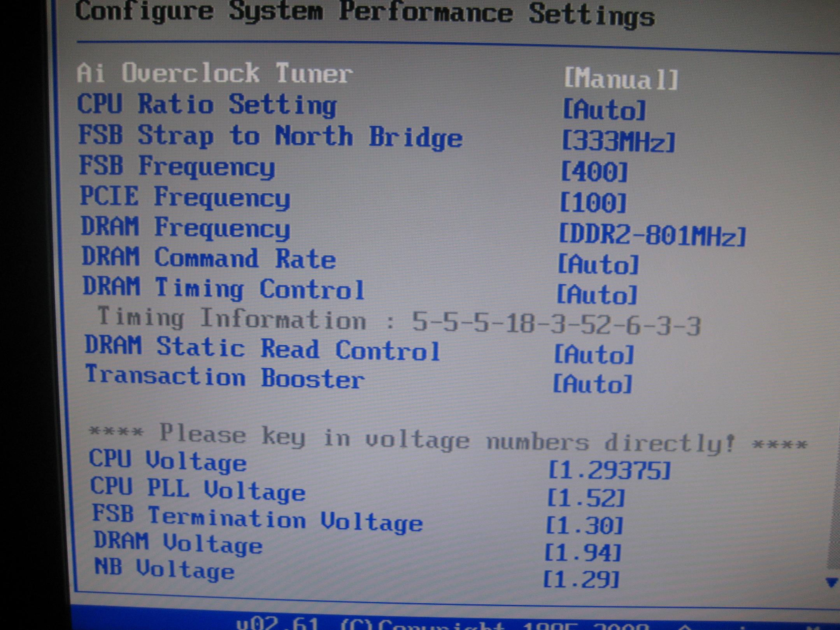Edit FSB Termination Voltage [1.30] field
Image resolution: width=840 pixels, height=630 pixels.
pos(585,526)
